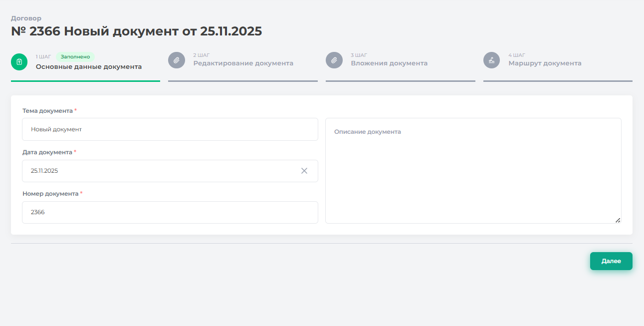Open the 'Основные данные документа' step
The image size is (644, 326).
pos(88,67)
